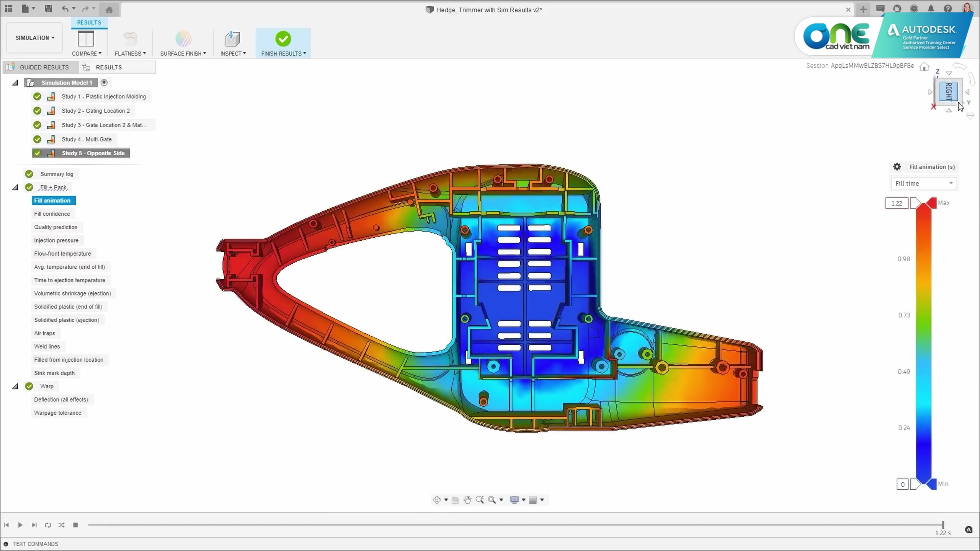Open the legend settings gear icon
The height and width of the screenshot is (551, 980).
coord(897,167)
